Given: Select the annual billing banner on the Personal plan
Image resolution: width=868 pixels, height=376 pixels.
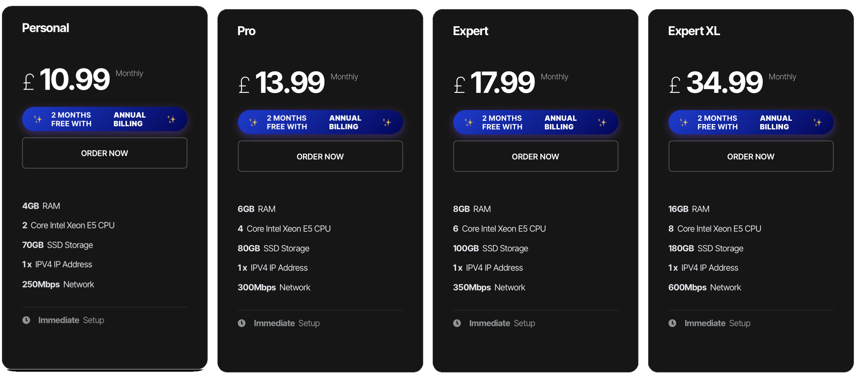Looking at the screenshot, I should point(104,119).
